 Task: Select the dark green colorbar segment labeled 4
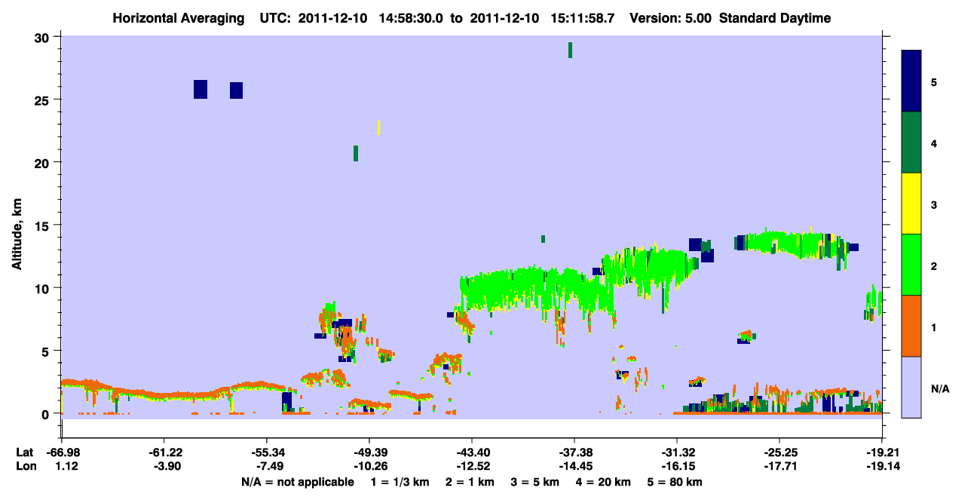(x=911, y=143)
